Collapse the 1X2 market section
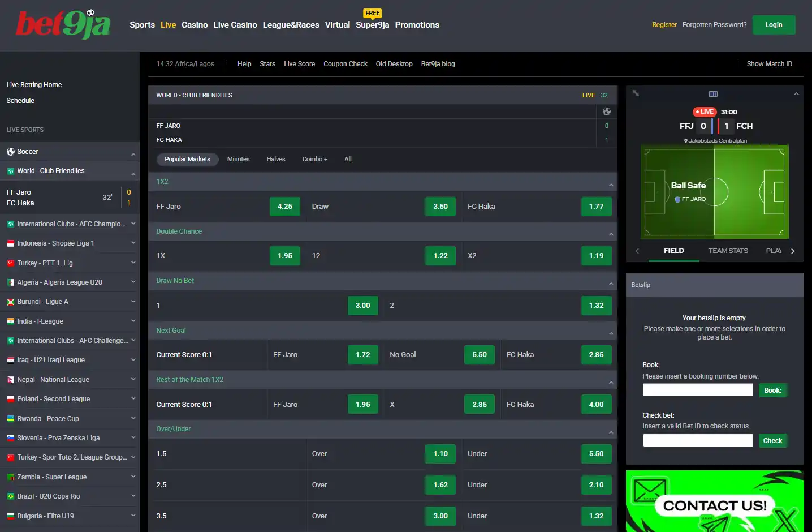812x532 pixels. click(x=611, y=185)
